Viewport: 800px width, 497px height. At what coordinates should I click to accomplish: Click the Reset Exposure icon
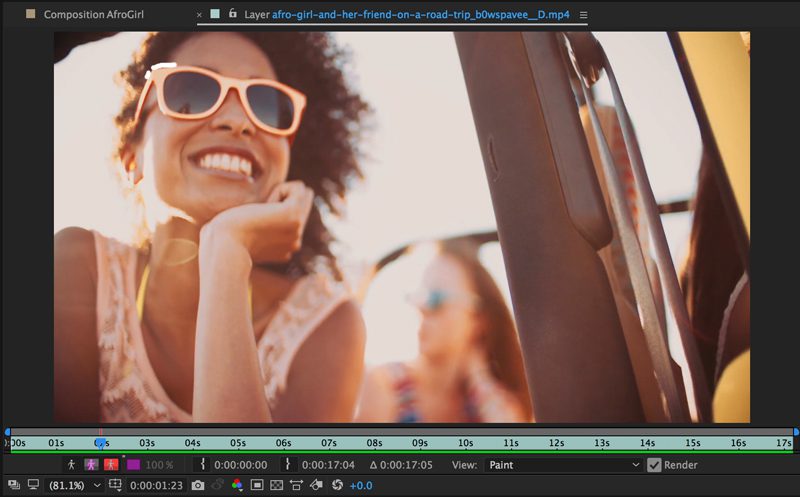coord(337,485)
